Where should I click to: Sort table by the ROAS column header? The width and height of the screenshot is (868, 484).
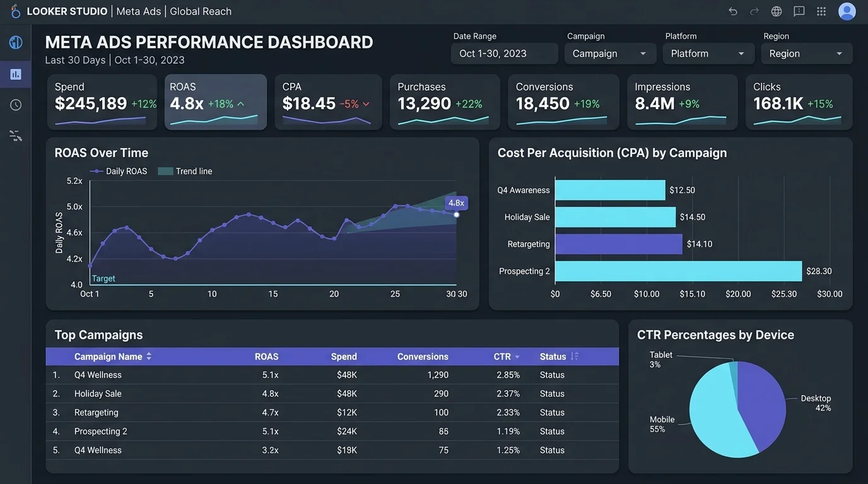266,357
